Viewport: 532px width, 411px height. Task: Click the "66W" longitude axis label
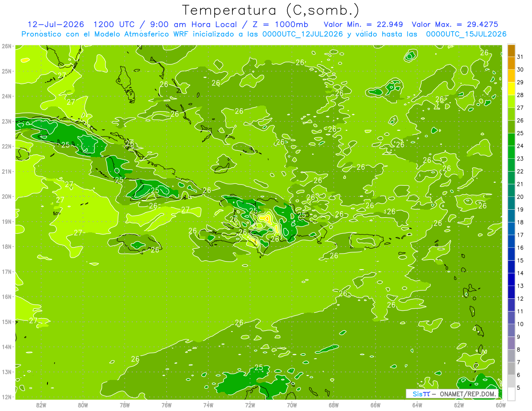375,405
